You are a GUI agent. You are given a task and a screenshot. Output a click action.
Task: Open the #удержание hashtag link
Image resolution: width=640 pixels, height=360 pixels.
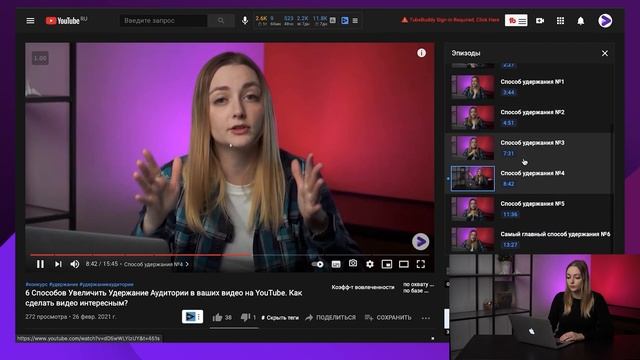(x=63, y=284)
